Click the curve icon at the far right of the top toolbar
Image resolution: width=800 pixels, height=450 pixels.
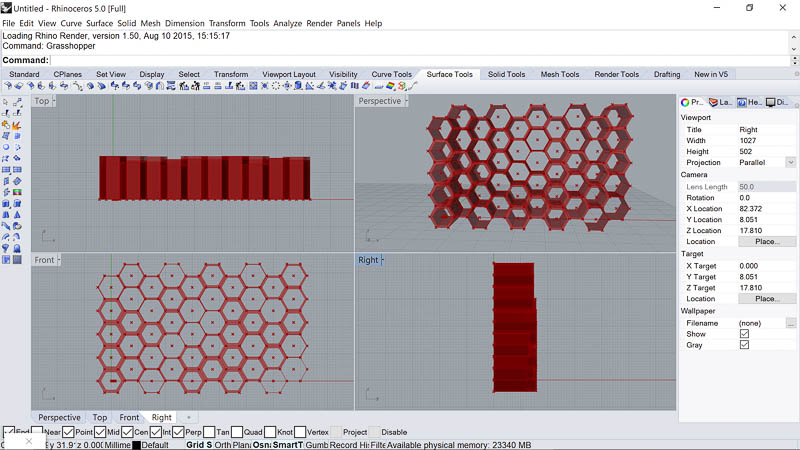[413, 86]
